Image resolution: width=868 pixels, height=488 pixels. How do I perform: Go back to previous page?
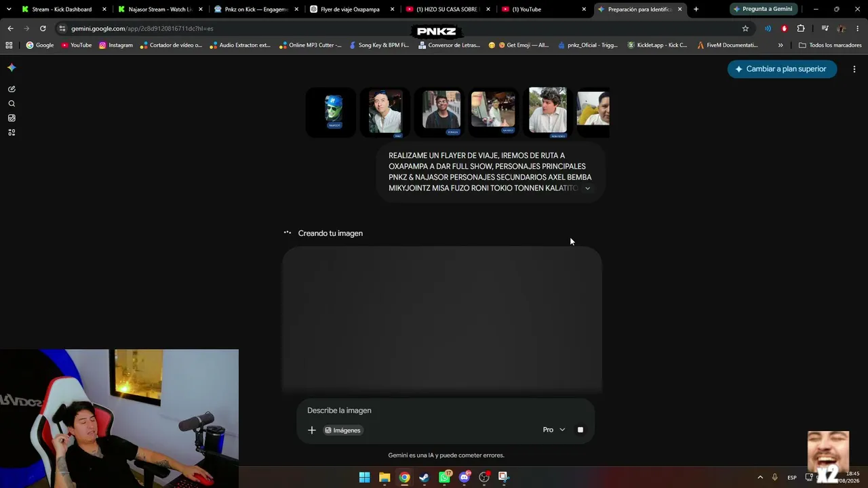[x=10, y=28]
